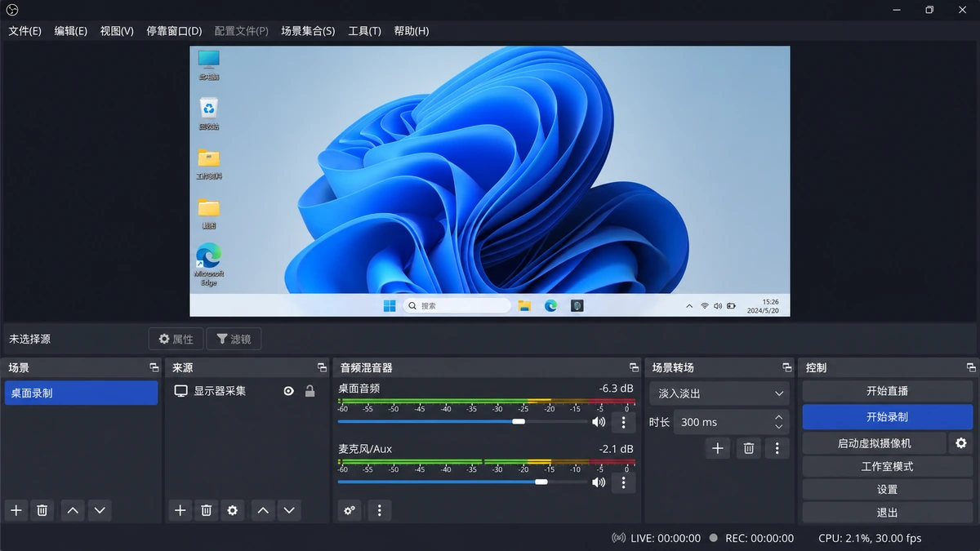The image size is (980, 551).
Task: Open 滤镜 filters button
Action: pyautogui.click(x=234, y=339)
